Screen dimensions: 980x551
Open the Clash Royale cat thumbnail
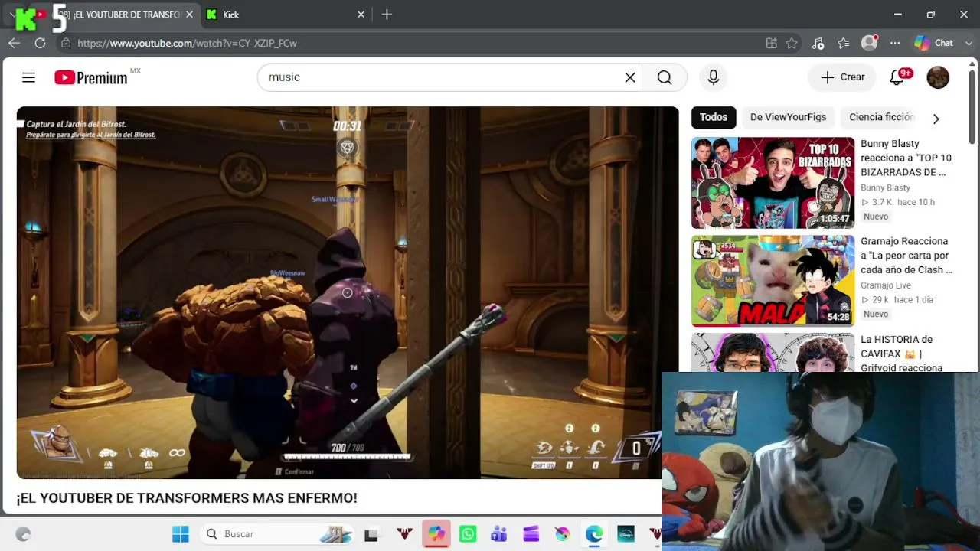[x=773, y=281]
